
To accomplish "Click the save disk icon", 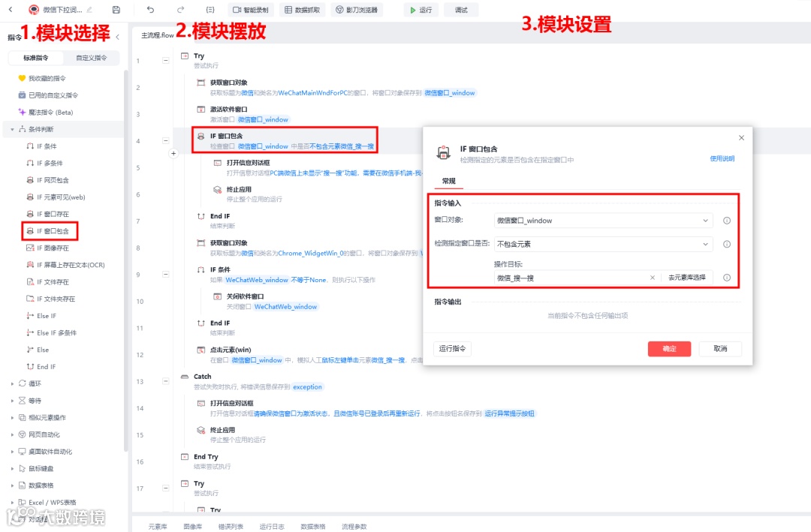I will tap(116, 9).
